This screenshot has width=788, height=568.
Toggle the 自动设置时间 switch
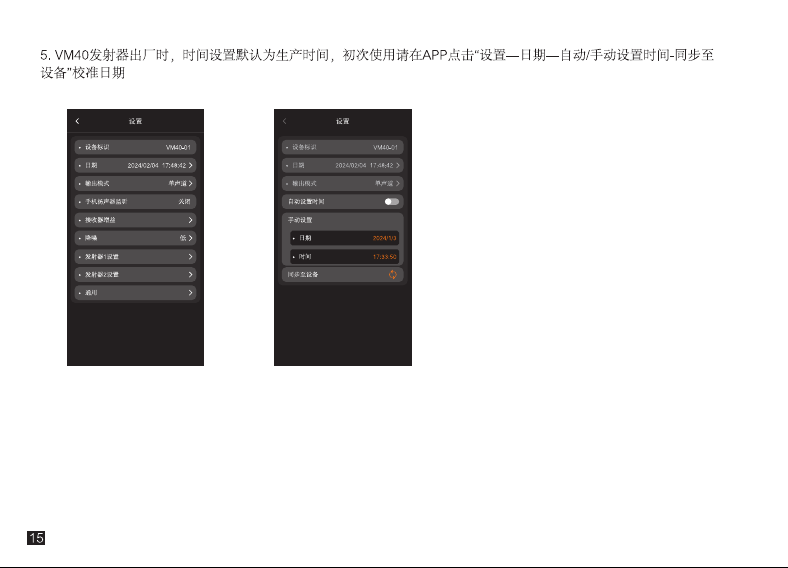(x=392, y=202)
